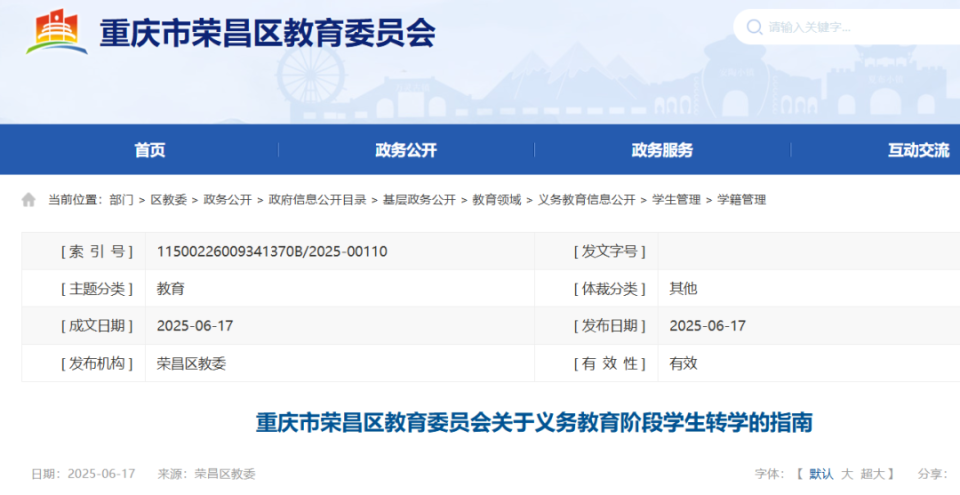Viewport: 960px width, 495px height.
Task: Click the 学籍管理 breadcrumb link
Action: [x=741, y=200]
